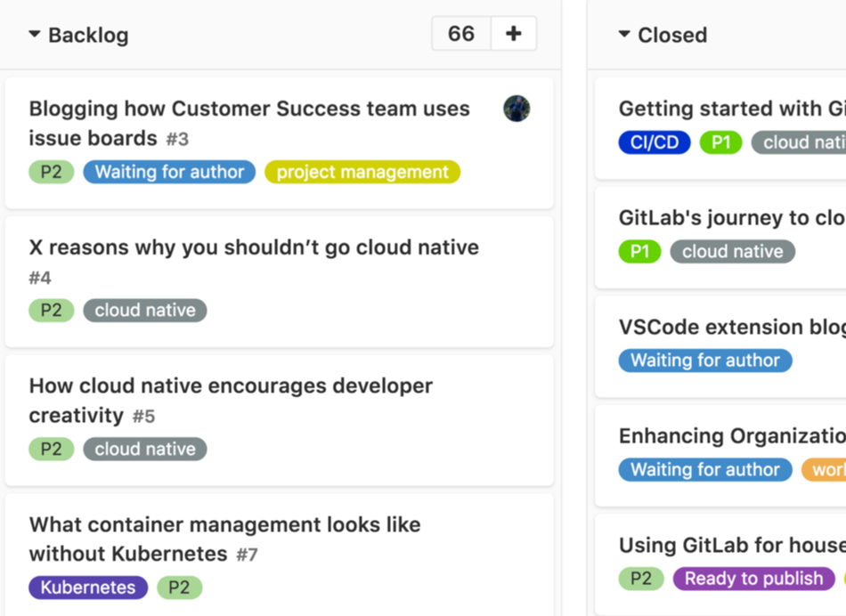Click the 'project management' label on issue #3
The width and height of the screenshot is (846, 616).
point(362,172)
